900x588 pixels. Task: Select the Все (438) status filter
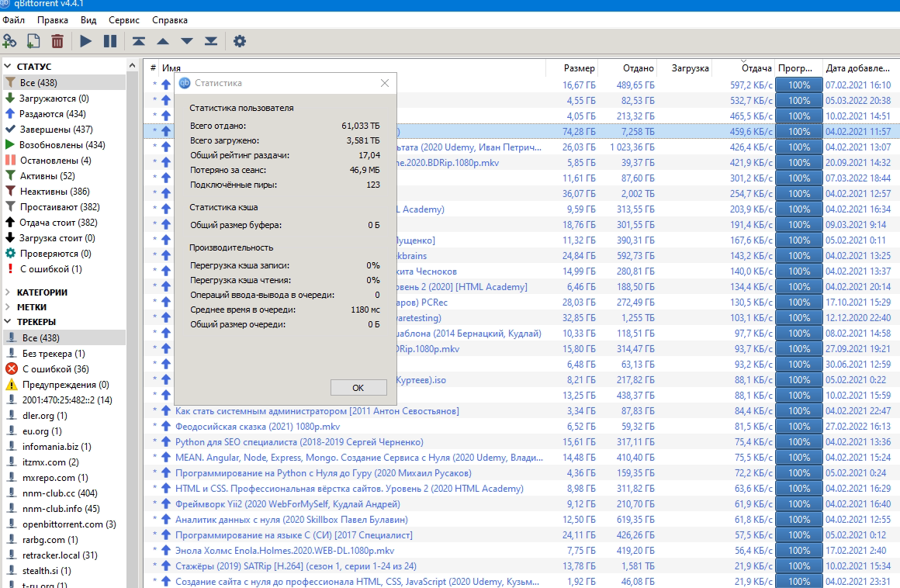[64, 82]
